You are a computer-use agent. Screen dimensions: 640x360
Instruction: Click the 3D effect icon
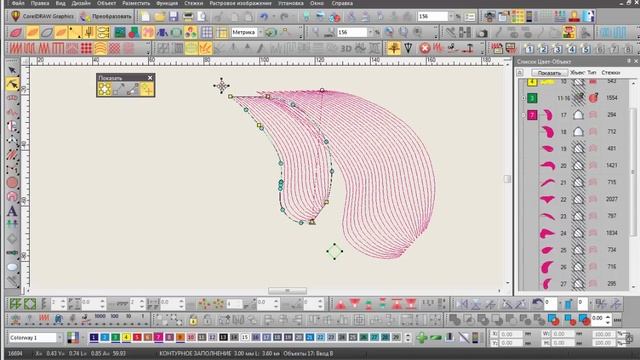pos(346,49)
